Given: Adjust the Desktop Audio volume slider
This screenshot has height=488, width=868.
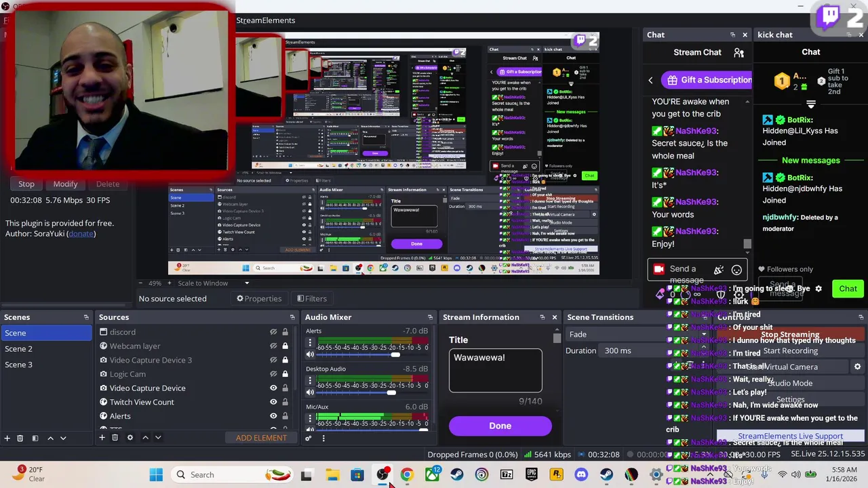Looking at the screenshot, I should pos(391,392).
